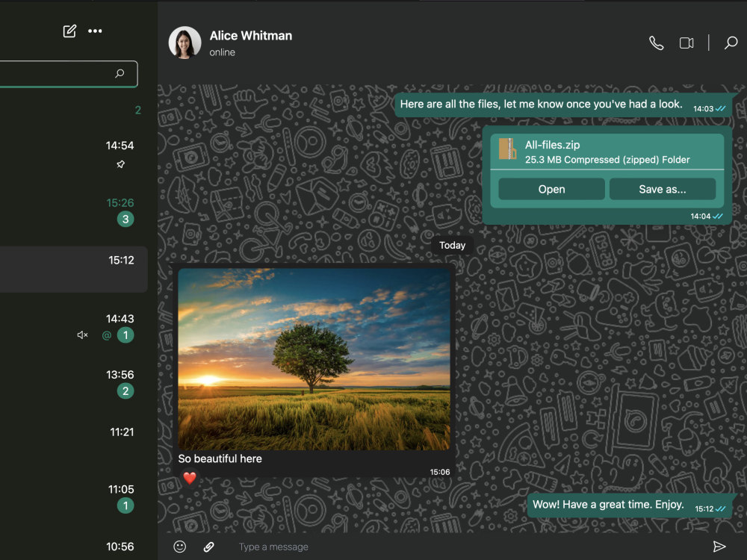Open the All-files.zip attachment
The height and width of the screenshot is (560, 747).
[551, 189]
